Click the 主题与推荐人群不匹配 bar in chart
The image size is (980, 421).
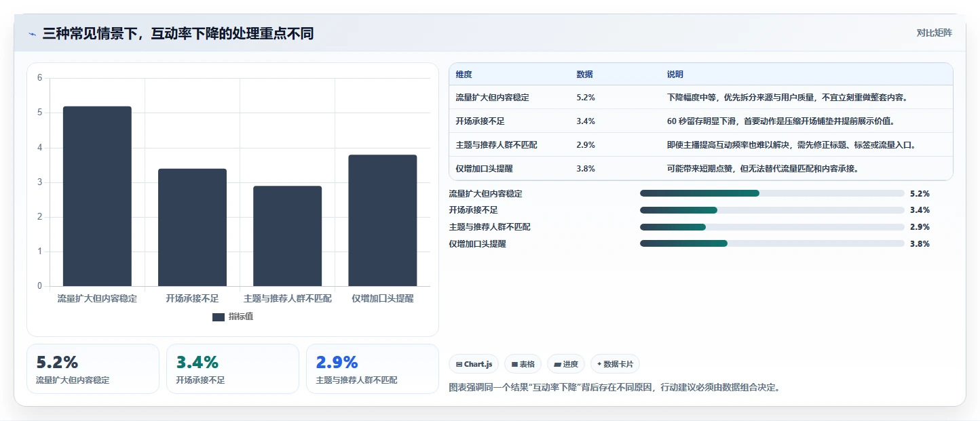point(288,236)
